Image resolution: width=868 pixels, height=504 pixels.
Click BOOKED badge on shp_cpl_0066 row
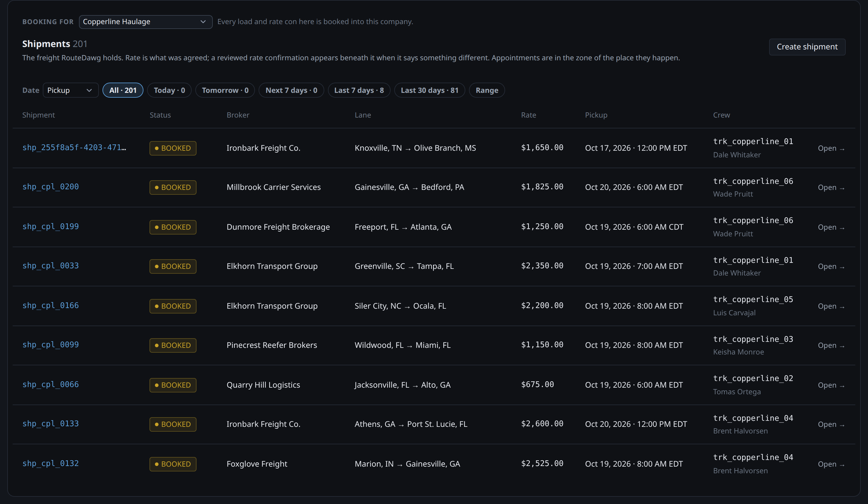(x=173, y=385)
